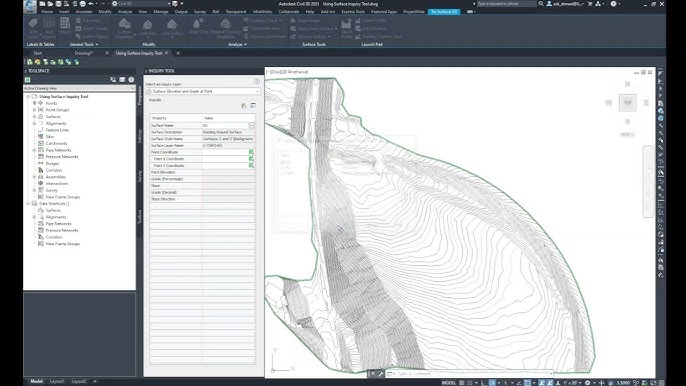This screenshot has height=386, width=686.
Task: Switch to the Drawing1 file tab
Action: coord(84,53)
